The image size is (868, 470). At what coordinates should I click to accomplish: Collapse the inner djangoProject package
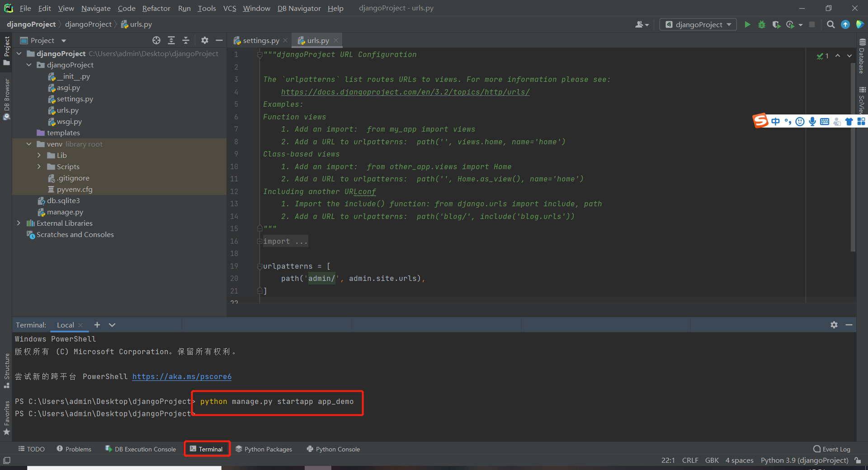[x=29, y=65]
